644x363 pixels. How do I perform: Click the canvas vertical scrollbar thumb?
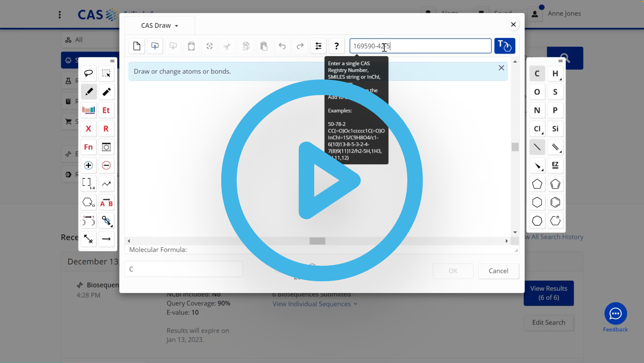click(x=515, y=147)
